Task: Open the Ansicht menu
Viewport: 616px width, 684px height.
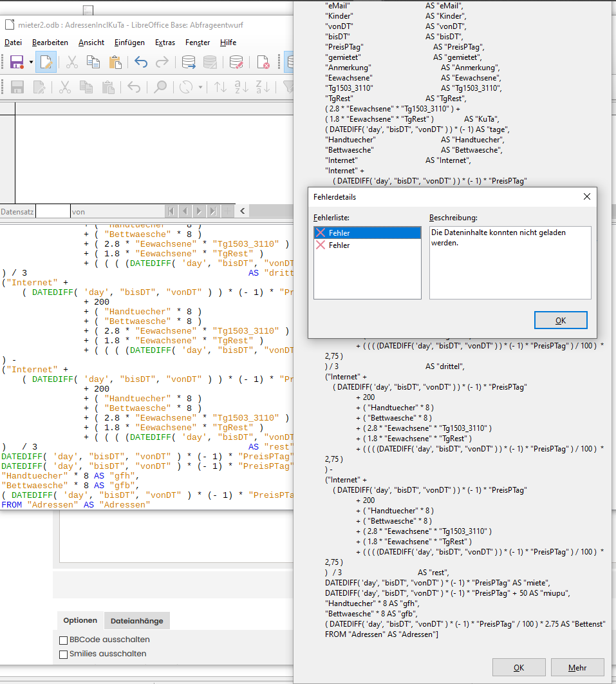Action: tap(91, 43)
